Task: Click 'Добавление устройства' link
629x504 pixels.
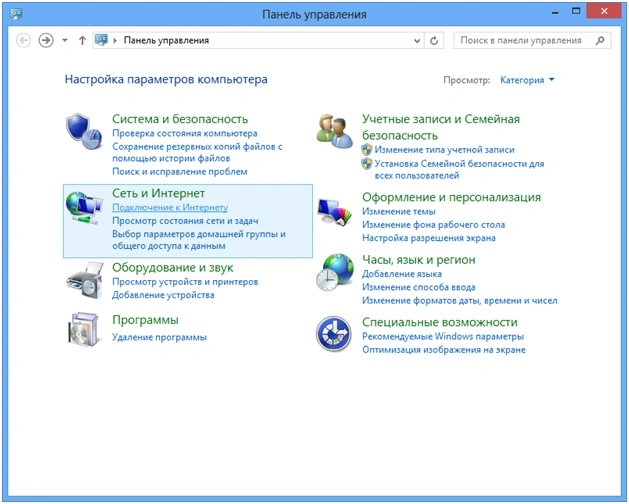Action: [x=163, y=295]
